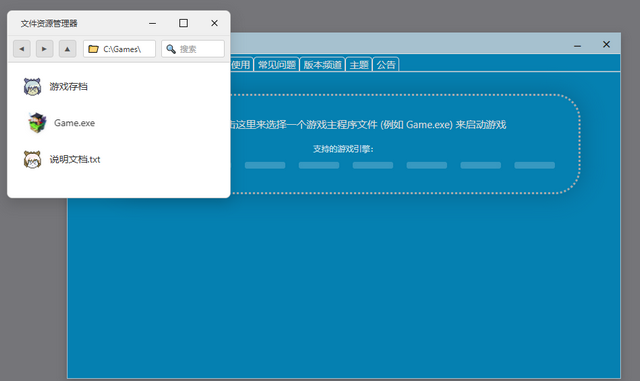Click the back navigation arrow button
This screenshot has height=381, width=640.
(x=22, y=49)
